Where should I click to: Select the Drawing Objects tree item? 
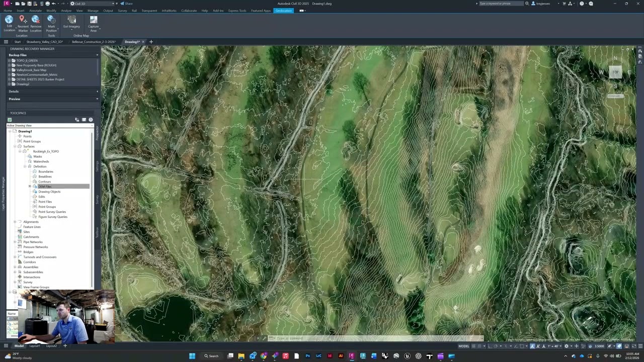point(49,192)
